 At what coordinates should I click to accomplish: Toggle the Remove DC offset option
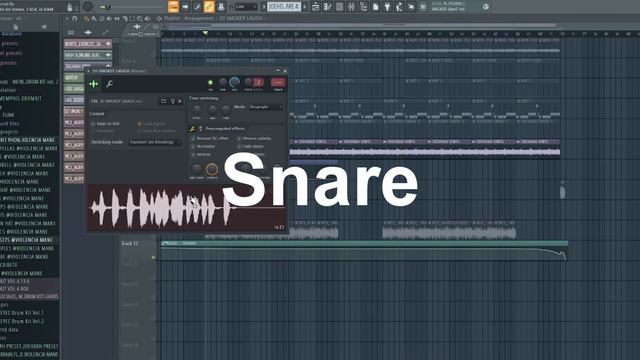tap(193, 138)
